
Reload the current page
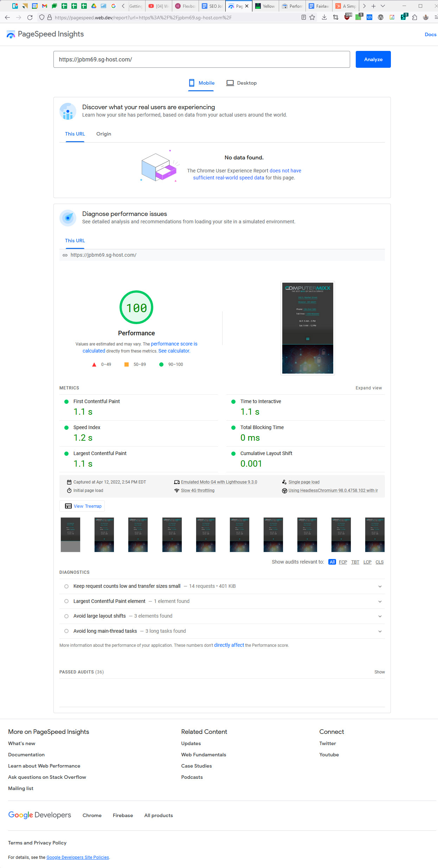click(x=30, y=17)
